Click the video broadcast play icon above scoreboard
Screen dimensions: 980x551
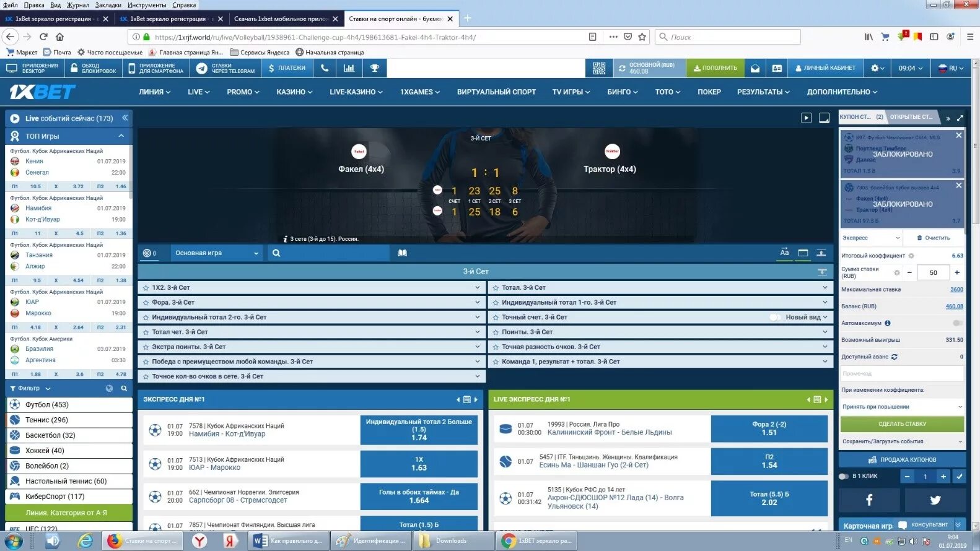pyautogui.click(x=806, y=118)
